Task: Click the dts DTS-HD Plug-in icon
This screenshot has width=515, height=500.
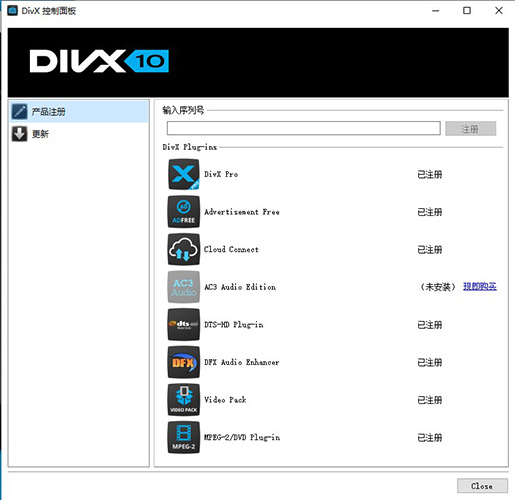Action: (184, 325)
